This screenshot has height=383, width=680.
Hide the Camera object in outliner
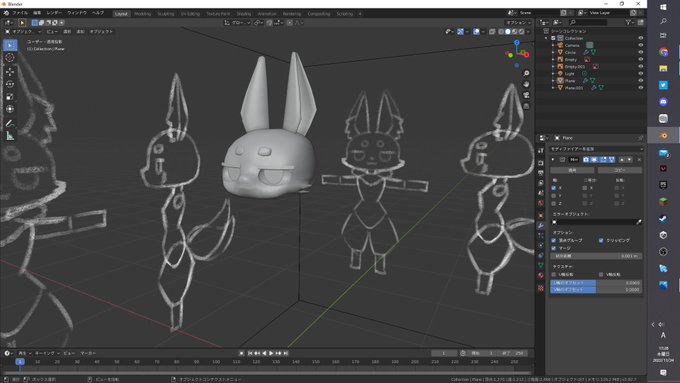point(641,45)
